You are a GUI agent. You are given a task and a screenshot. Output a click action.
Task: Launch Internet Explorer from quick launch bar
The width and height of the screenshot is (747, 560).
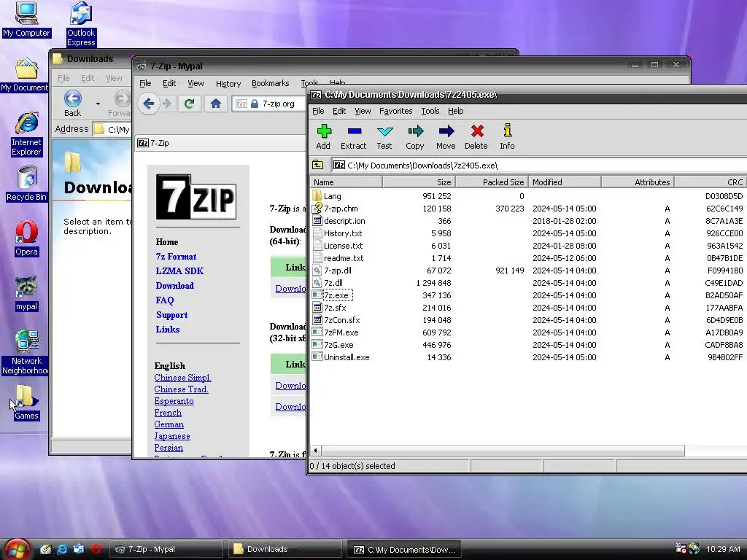coord(62,549)
